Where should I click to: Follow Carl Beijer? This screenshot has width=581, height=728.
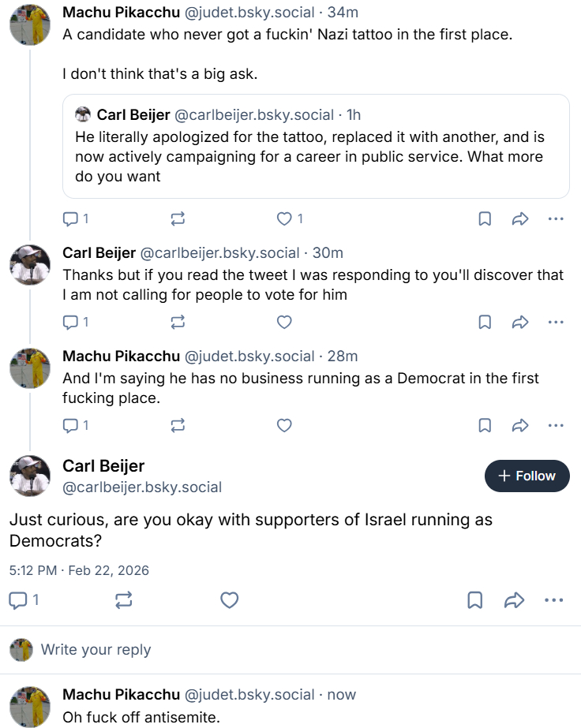pos(527,476)
